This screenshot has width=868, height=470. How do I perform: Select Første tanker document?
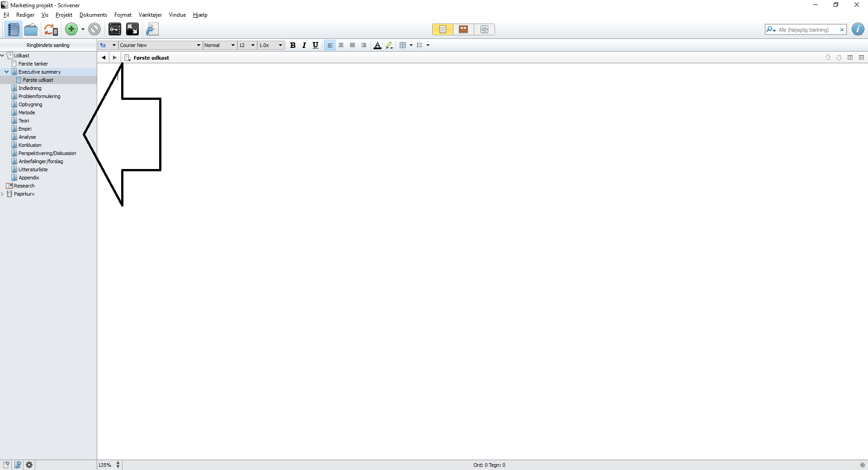33,64
